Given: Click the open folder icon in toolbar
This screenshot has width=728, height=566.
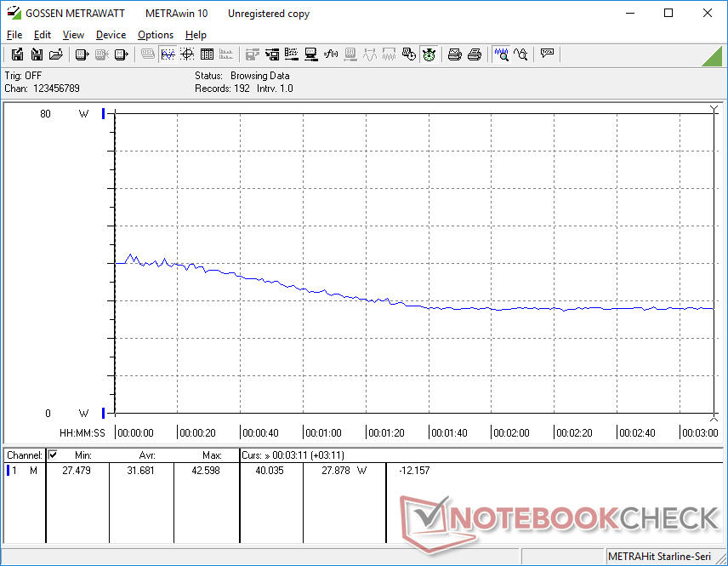Looking at the screenshot, I should 56,54.
